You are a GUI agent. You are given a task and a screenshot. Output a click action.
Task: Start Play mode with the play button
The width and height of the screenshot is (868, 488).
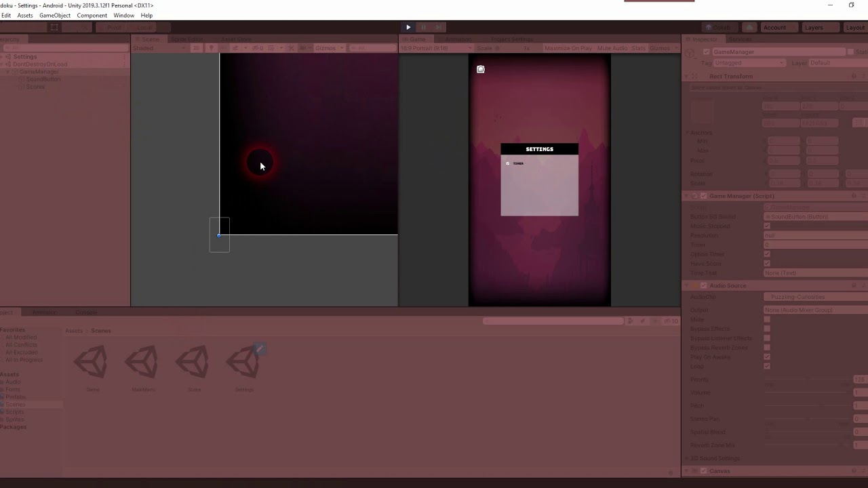tap(408, 27)
